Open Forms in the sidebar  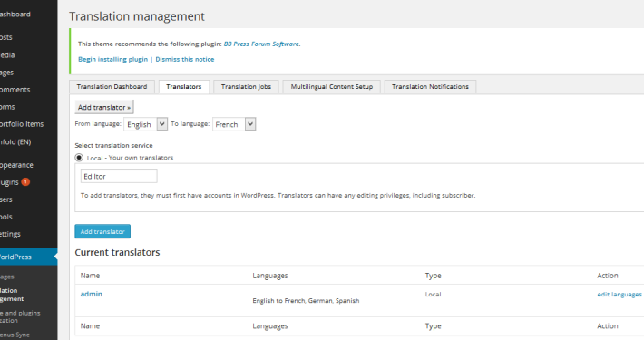(7, 107)
